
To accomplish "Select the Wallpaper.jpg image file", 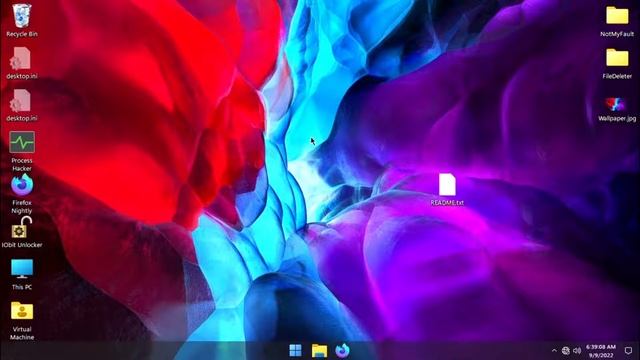I will 617,109.
